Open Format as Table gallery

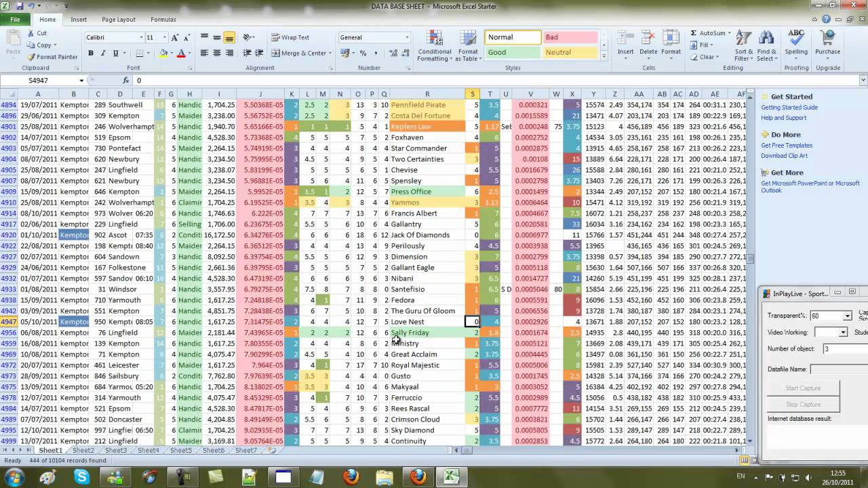[468, 46]
